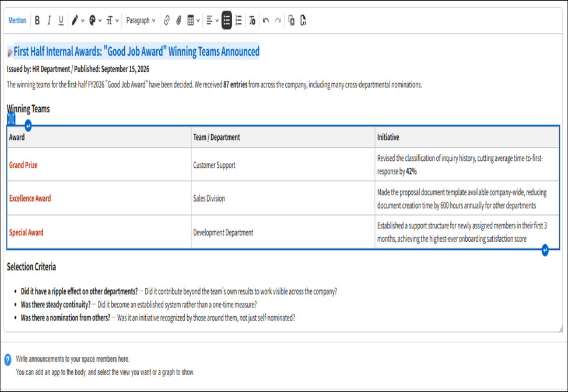The height and width of the screenshot is (392, 568).
Task: Click the help question mark icon
Action: 8,360
